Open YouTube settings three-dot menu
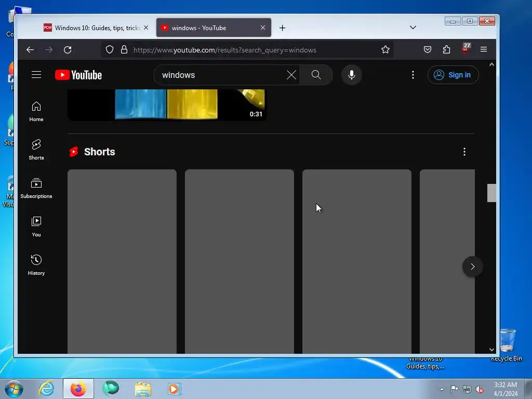The image size is (532, 399). click(x=413, y=75)
